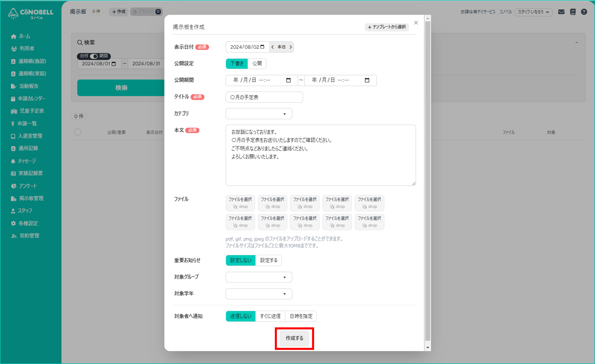This screenshot has width=595, height=364.
Task: Click テンプレートから選択 button
Action: pyautogui.click(x=387, y=27)
